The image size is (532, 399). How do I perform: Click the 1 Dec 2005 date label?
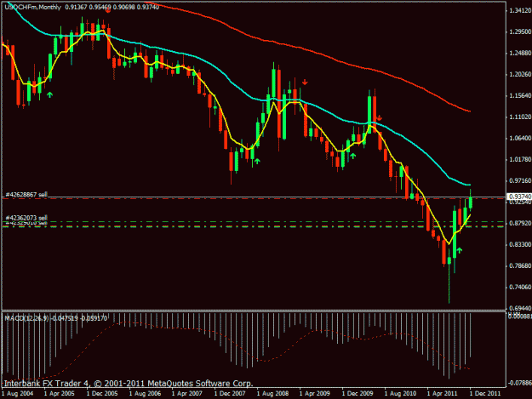point(102,394)
